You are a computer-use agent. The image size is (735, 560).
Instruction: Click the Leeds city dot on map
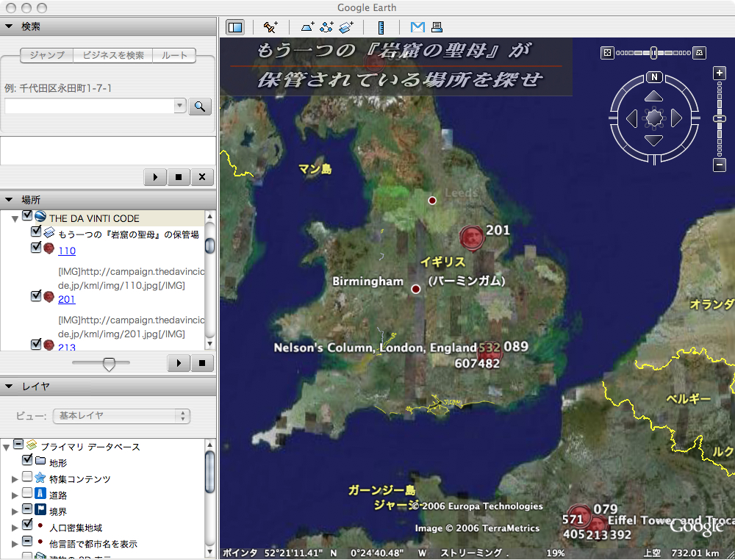[x=432, y=201]
